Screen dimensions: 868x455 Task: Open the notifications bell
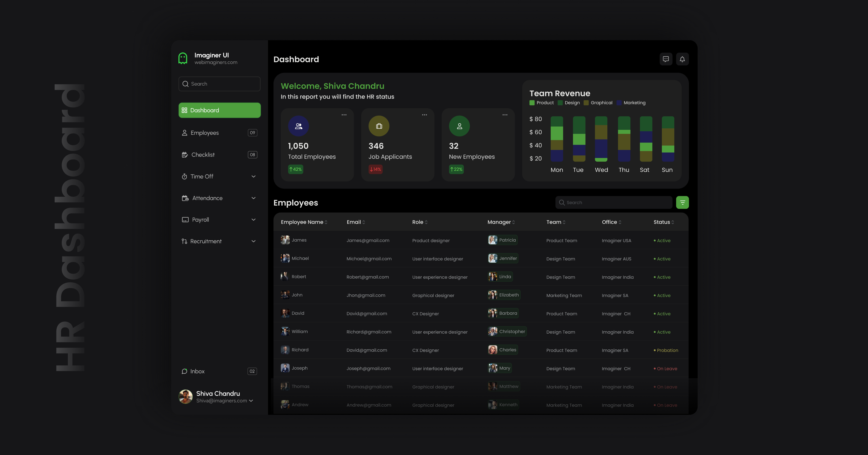coord(682,59)
